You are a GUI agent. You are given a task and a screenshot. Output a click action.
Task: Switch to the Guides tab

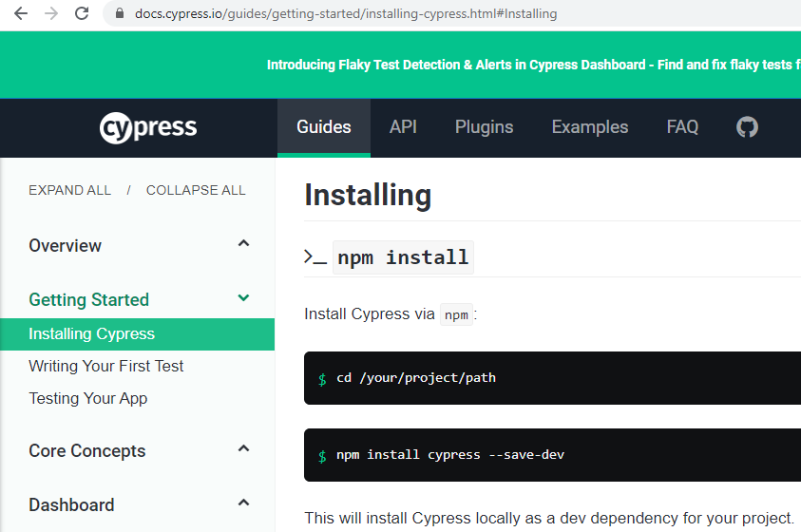324,127
